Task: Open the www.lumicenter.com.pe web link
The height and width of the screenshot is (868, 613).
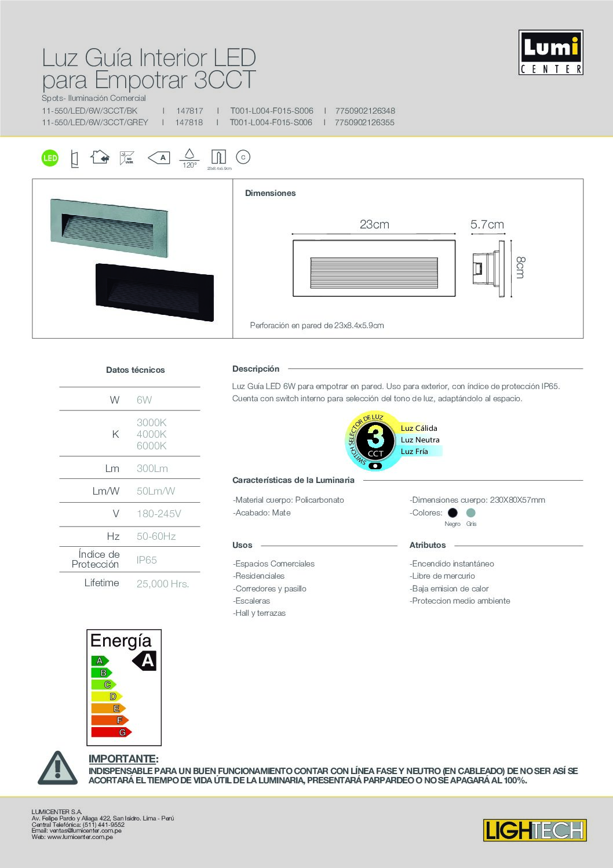Action: tap(80, 837)
